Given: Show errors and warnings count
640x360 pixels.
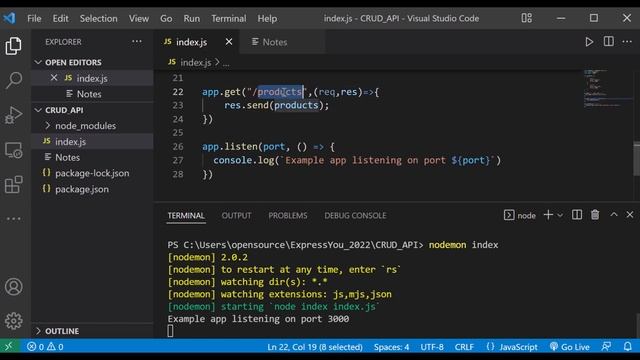Looking at the screenshot, I should tap(45, 347).
